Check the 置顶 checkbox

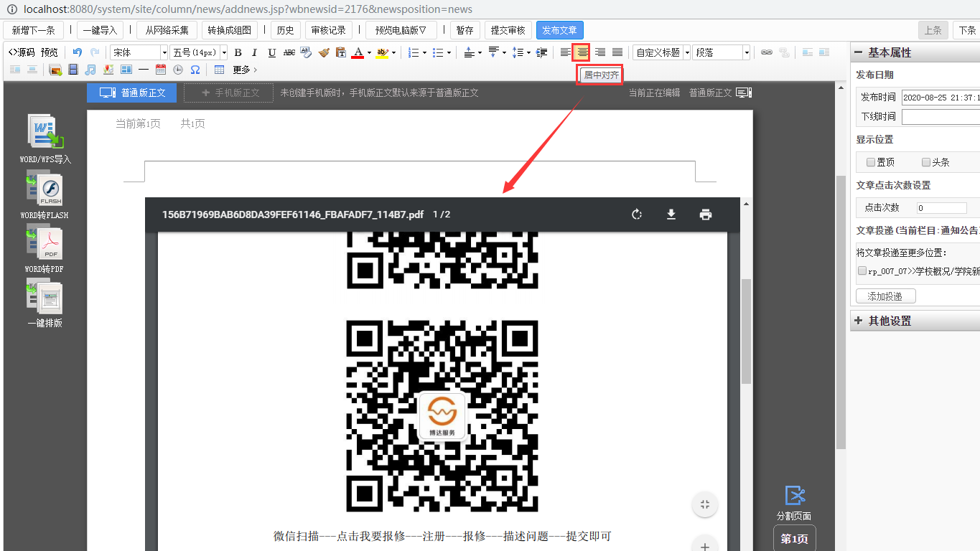(x=871, y=162)
